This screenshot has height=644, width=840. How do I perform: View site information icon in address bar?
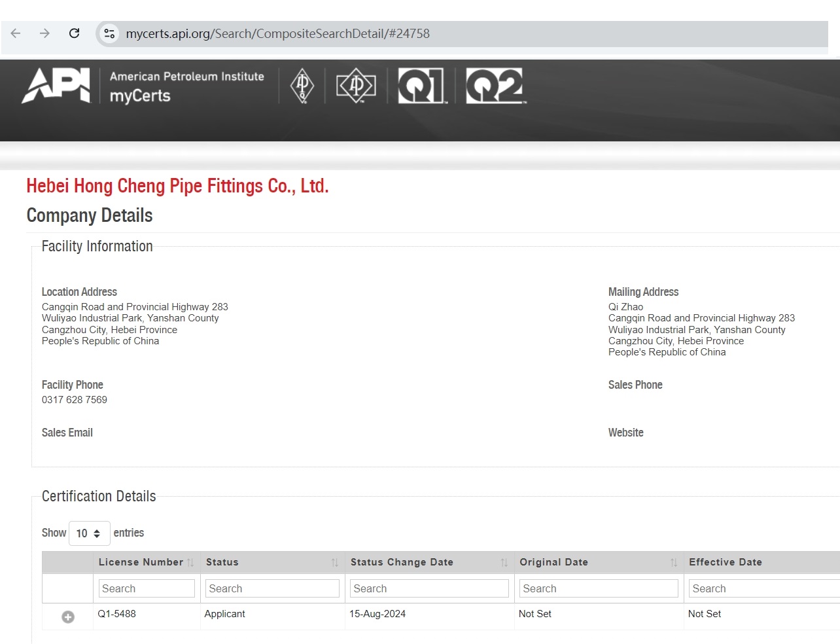pyautogui.click(x=109, y=33)
